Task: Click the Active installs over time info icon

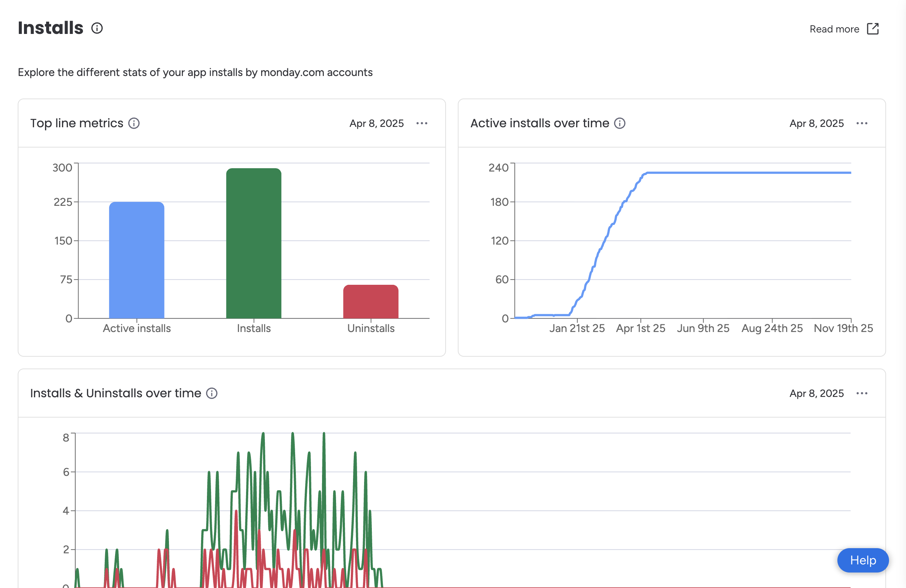Action: [619, 123]
